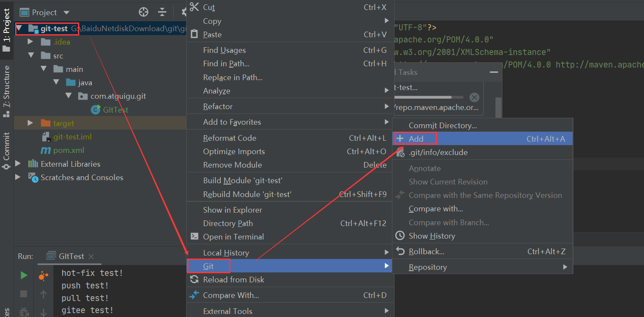Select Show History in the Git submenu
This screenshot has width=644, height=317.
pyautogui.click(x=482, y=236)
